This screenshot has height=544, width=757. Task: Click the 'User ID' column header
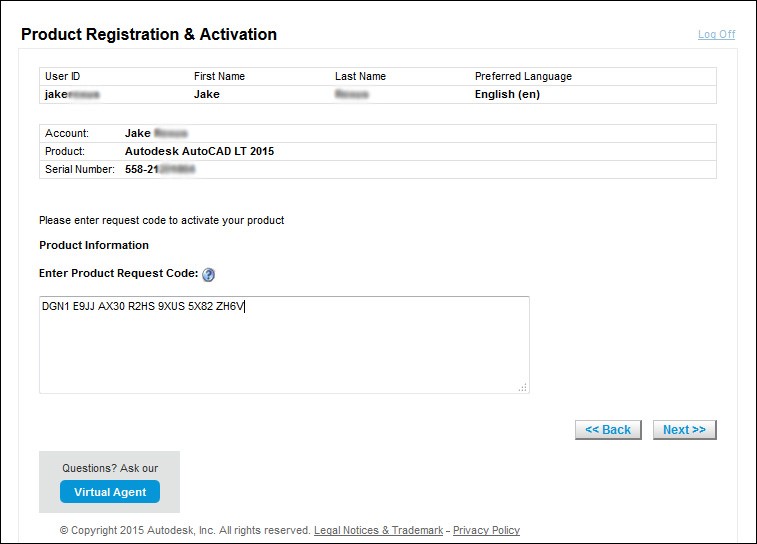click(x=62, y=76)
